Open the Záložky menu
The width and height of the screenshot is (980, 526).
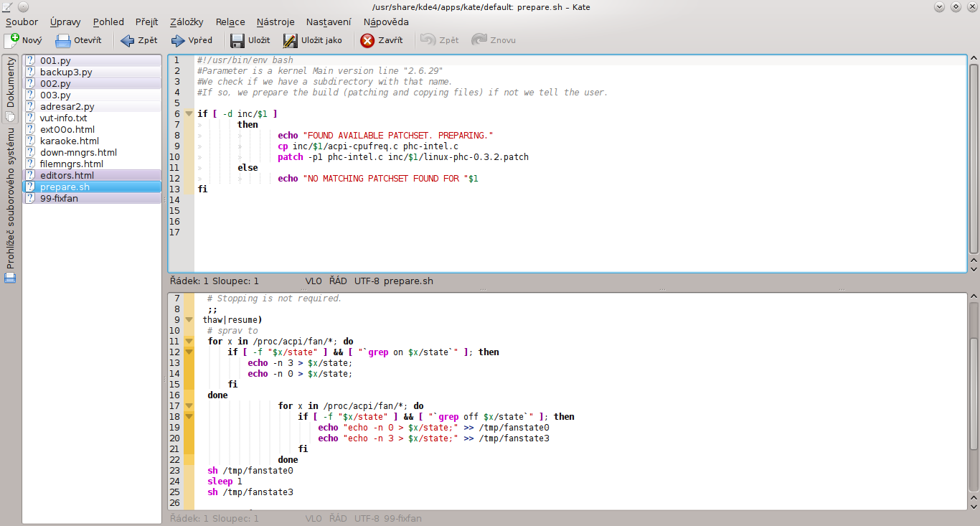tap(186, 22)
